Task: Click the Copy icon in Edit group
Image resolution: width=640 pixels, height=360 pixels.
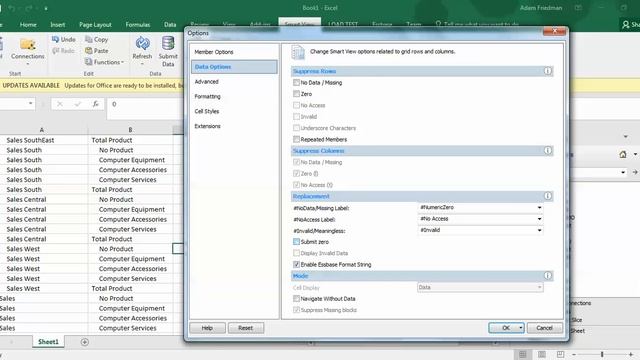Action: (89, 39)
